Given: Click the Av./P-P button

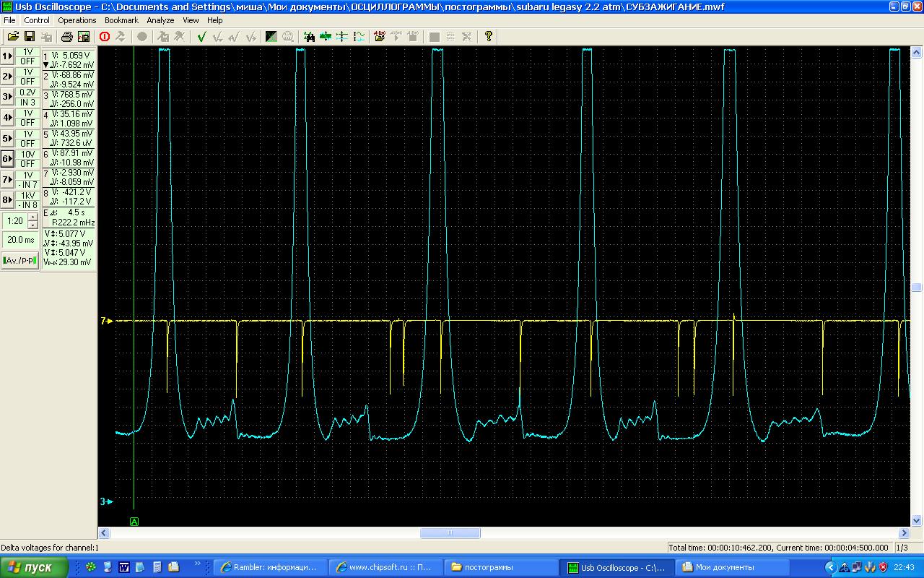Looking at the screenshot, I should point(20,261).
